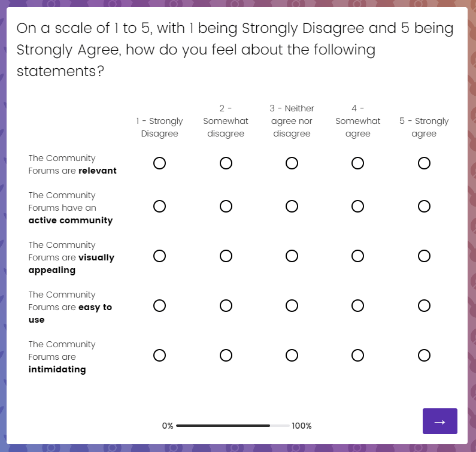Select Neither agree nor disagree for intimidating
This screenshot has width=476, height=452.
[292, 356]
